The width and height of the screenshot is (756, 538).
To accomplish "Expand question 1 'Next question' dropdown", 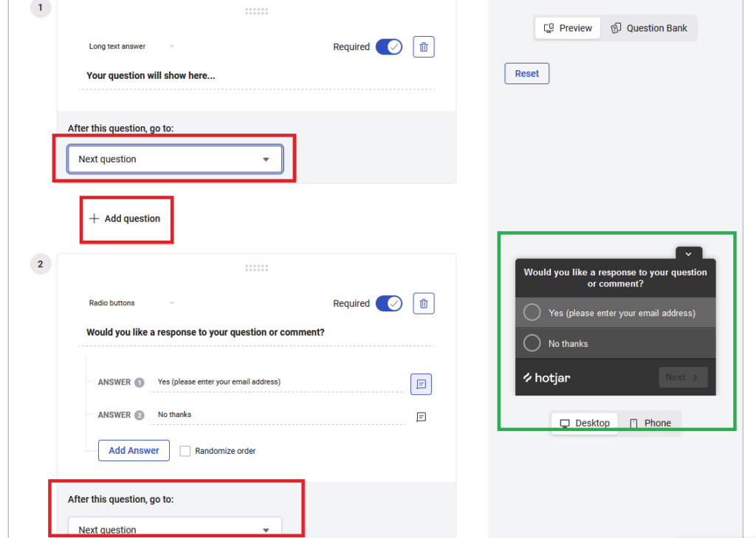I will (174, 159).
